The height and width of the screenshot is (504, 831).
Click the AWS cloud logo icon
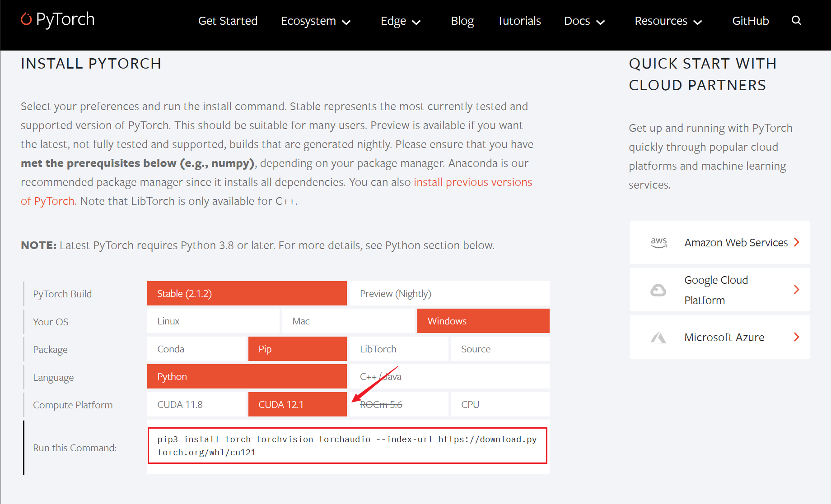click(658, 242)
